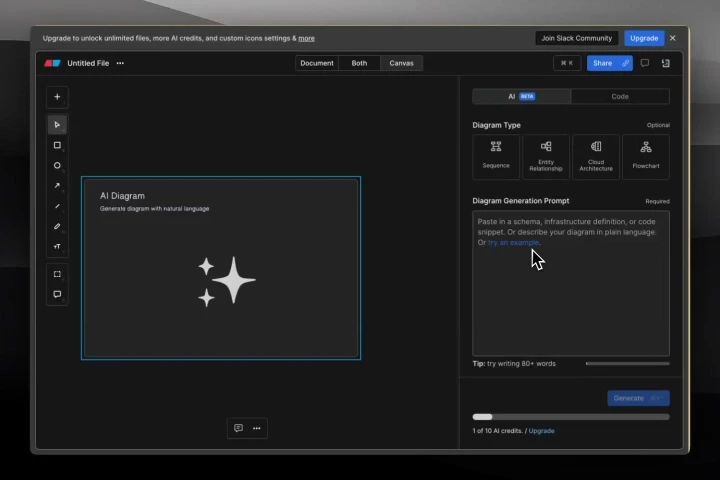Click the comment icon below the canvas
Screen dimensions: 720x480
238,428
